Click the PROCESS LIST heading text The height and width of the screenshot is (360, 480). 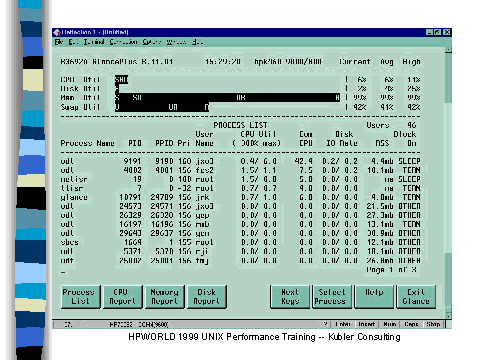point(240,125)
